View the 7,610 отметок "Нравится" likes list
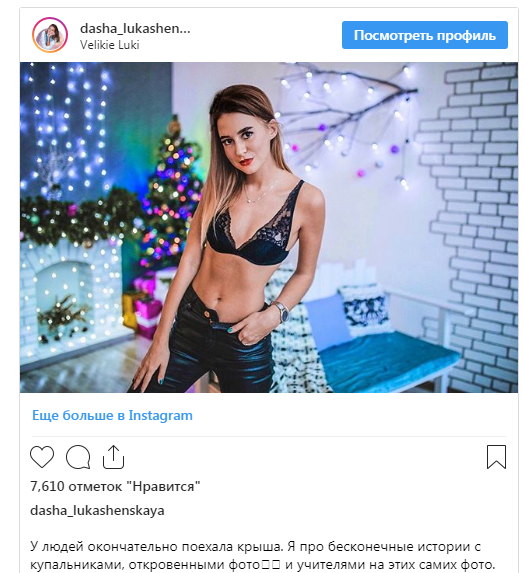Screen dimensions: 524x573 (x=115, y=486)
